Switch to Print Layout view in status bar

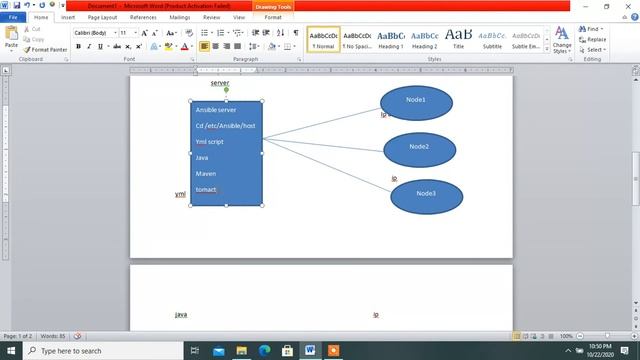[517, 336]
